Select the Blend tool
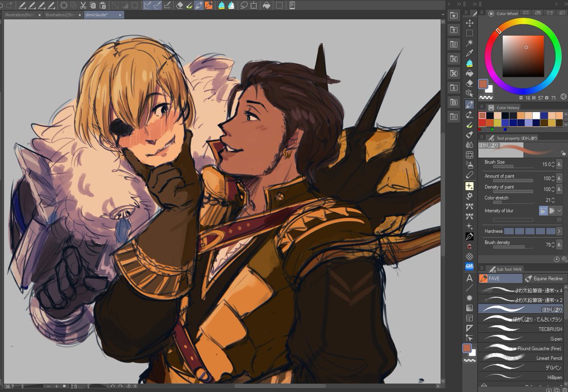This screenshot has width=568, height=392. [x=470, y=145]
